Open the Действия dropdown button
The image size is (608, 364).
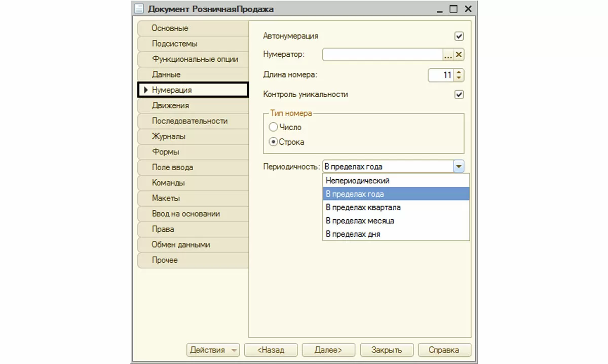213,350
